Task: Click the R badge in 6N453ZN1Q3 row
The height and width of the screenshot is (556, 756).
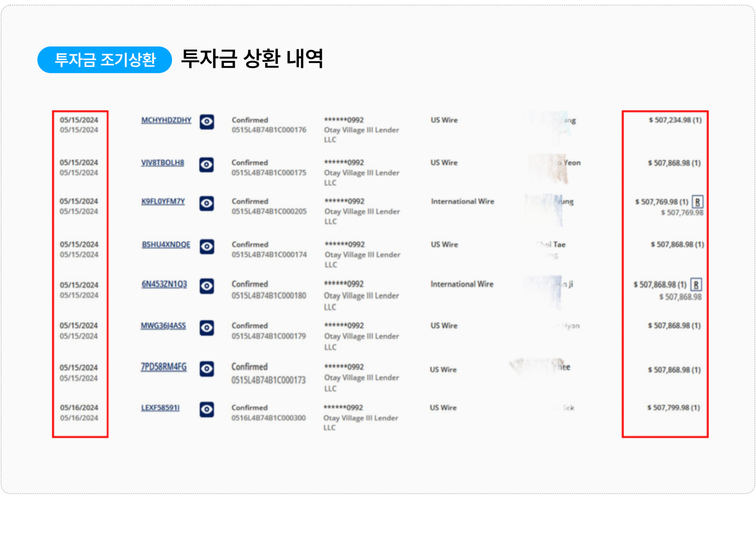Action: click(696, 285)
